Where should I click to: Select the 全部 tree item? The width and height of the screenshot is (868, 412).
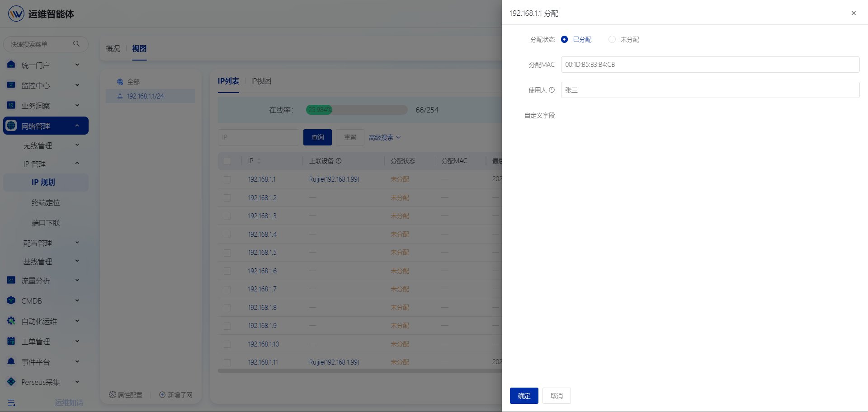coord(133,82)
